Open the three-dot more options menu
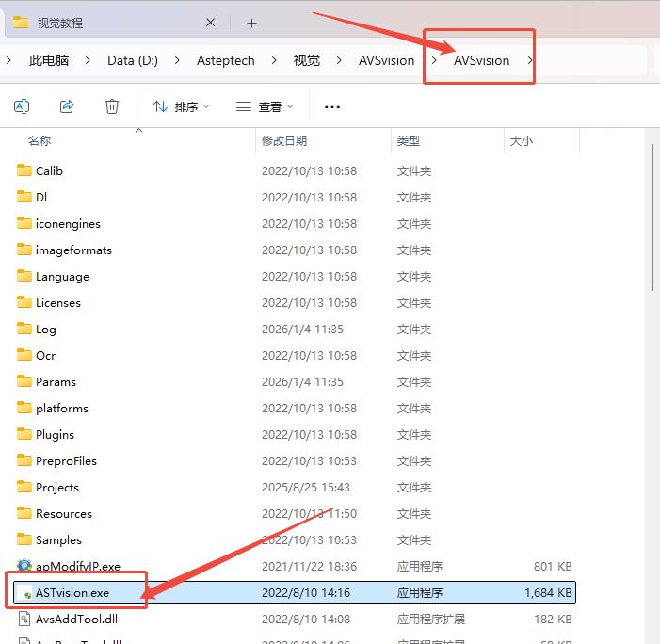660x644 pixels. tap(331, 107)
